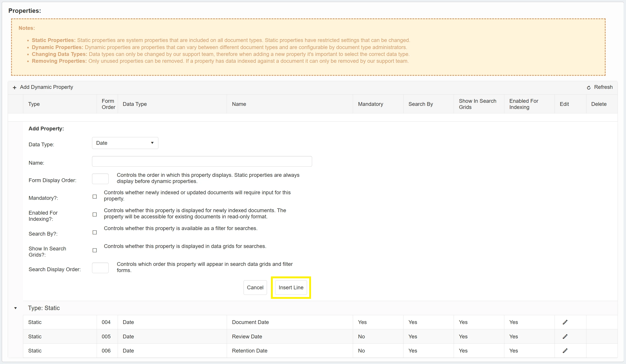Tick the Search By? checkbox
This screenshot has height=364, width=626.
point(95,232)
